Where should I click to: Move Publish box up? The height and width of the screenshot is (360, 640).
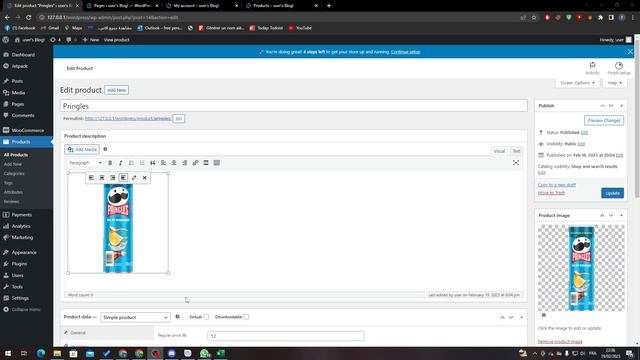(602, 106)
